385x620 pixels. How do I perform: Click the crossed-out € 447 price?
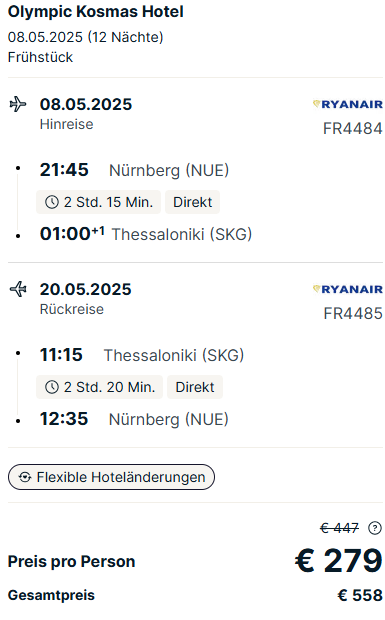(339, 528)
